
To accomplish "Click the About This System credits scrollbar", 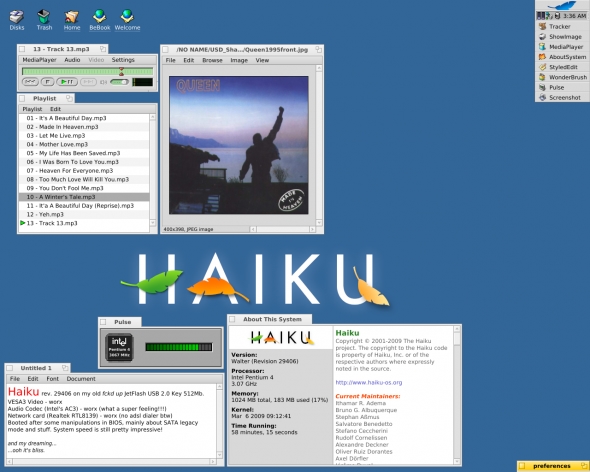I will [457, 395].
